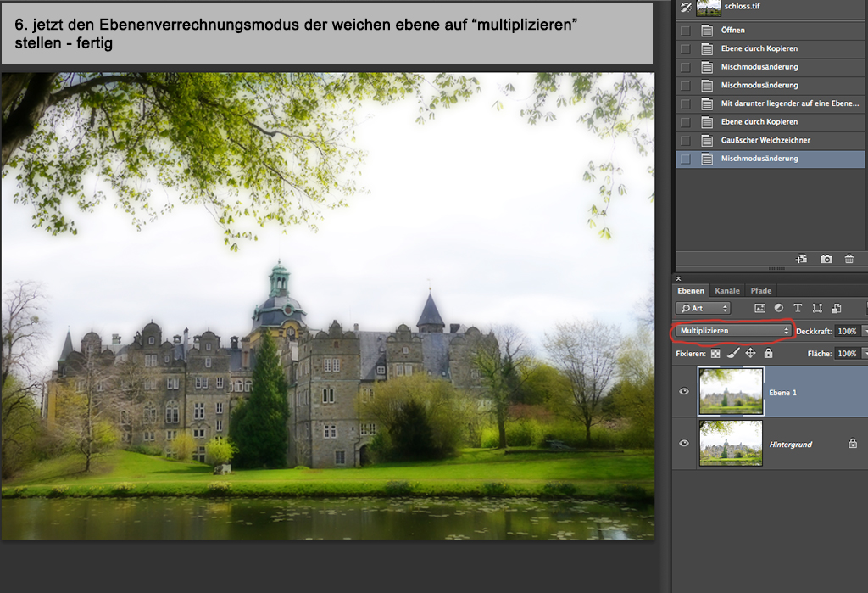Filter layers by adjustment layer icon
Viewport: 868px width, 593px height.
tap(778, 308)
